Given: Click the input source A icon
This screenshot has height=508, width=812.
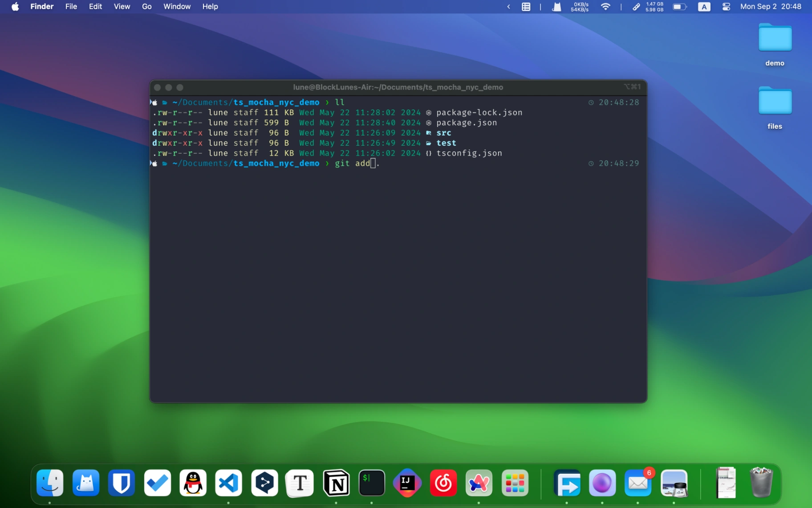Looking at the screenshot, I should [704, 7].
